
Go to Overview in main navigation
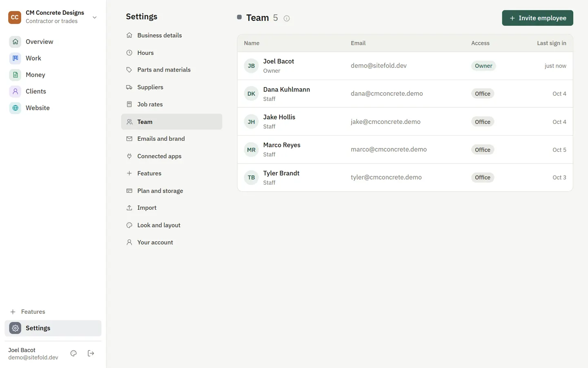pos(53,42)
